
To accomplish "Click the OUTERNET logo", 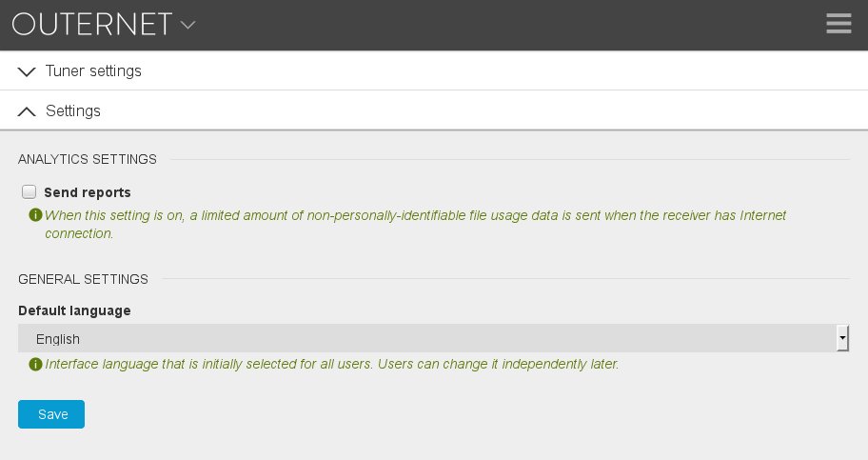I will pyautogui.click(x=92, y=25).
